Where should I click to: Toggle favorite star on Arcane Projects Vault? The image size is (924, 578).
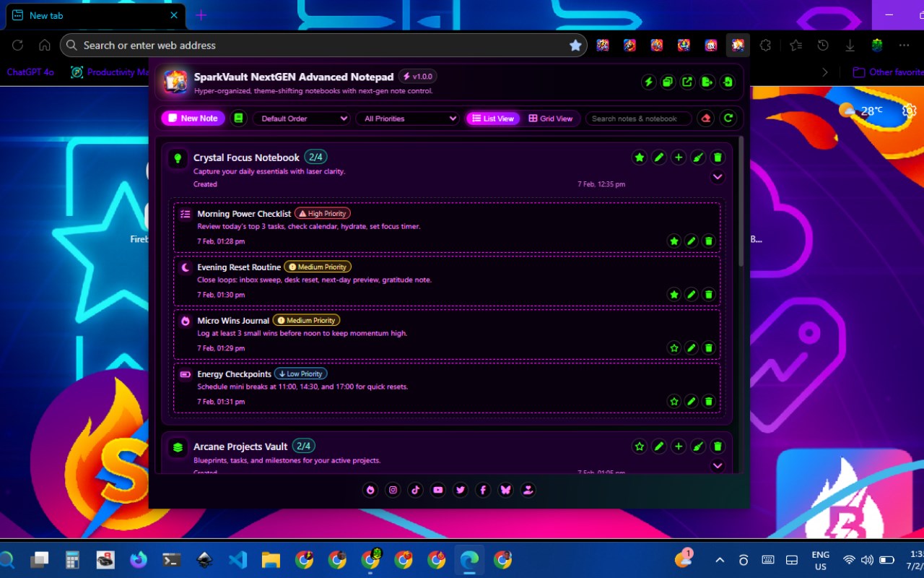[639, 447]
